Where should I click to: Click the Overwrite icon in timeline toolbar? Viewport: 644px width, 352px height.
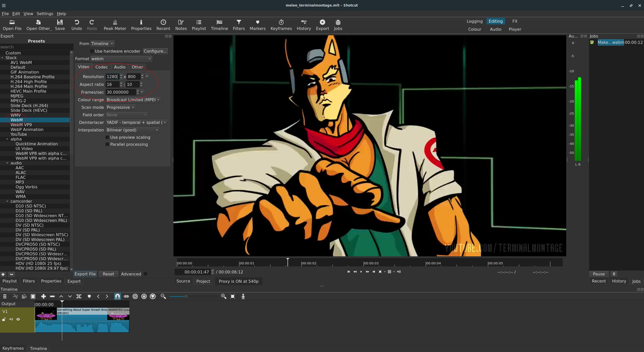(x=70, y=296)
